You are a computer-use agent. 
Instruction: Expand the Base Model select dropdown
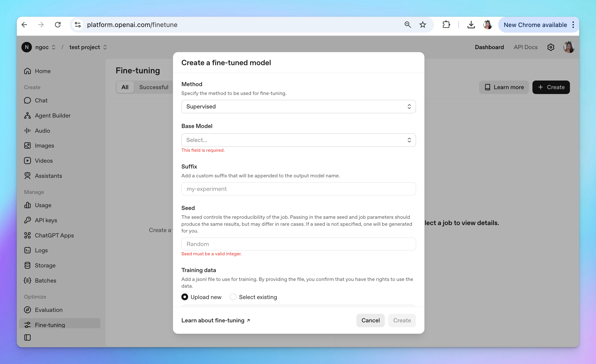point(298,140)
